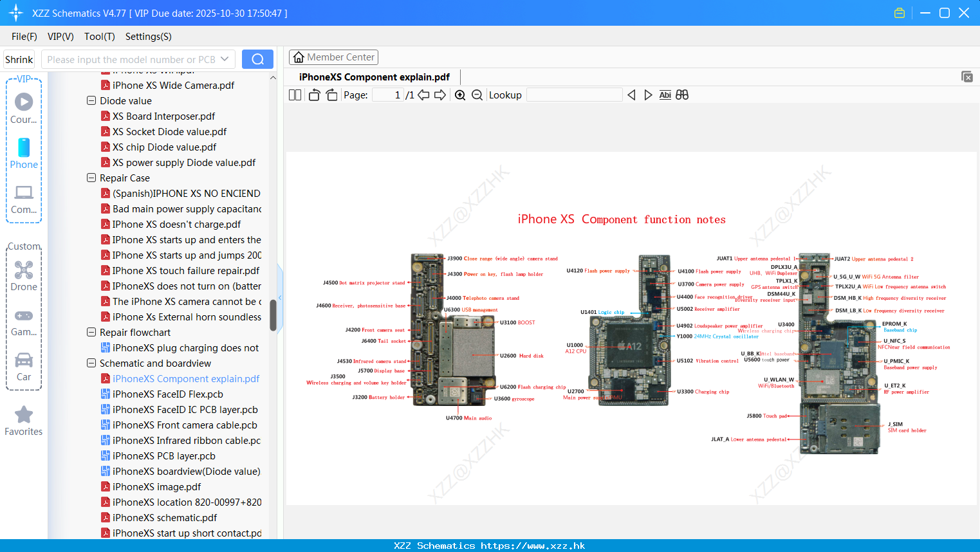The image size is (980, 552).
Task: Open iPhone XS Wide Camera.pdf
Action: 173,85
